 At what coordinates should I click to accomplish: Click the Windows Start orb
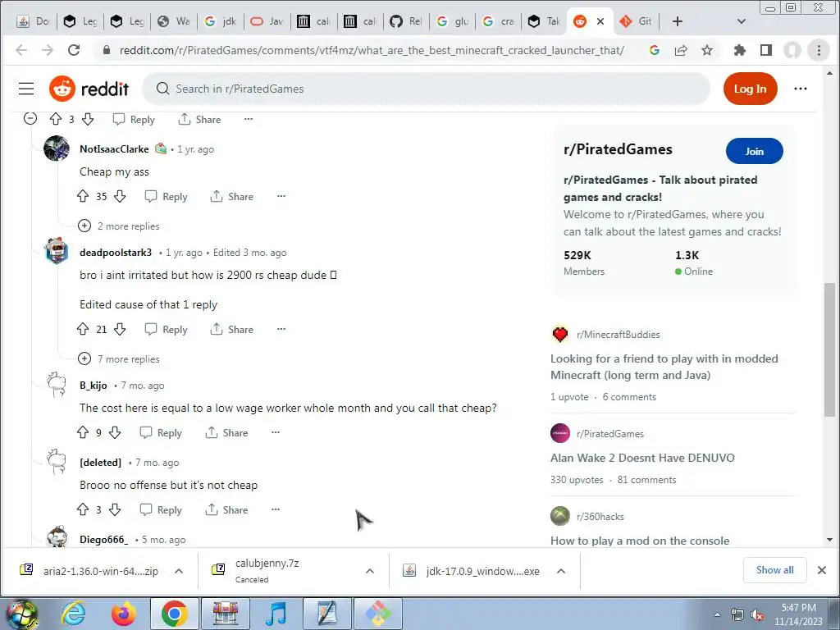click(21, 614)
